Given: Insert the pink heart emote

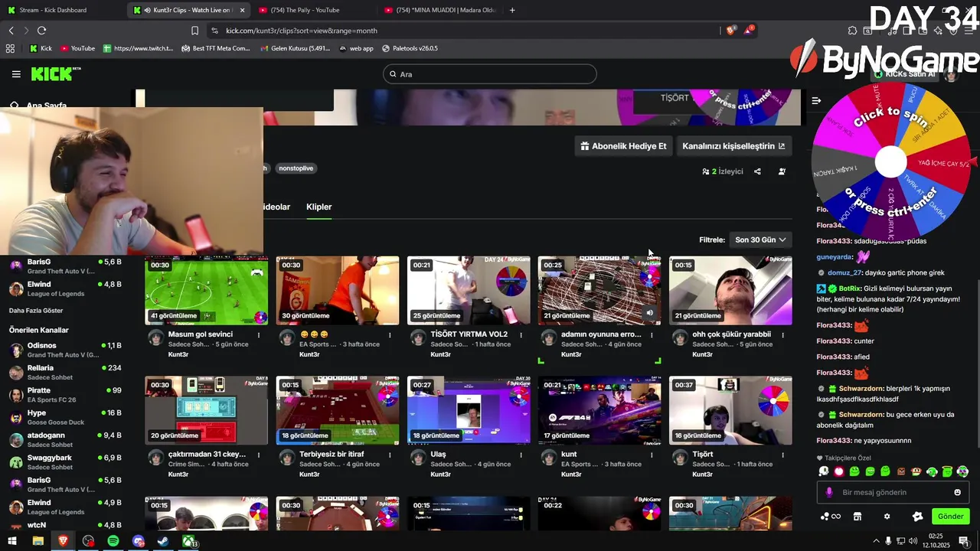Looking at the screenshot, I should [839, 471].
